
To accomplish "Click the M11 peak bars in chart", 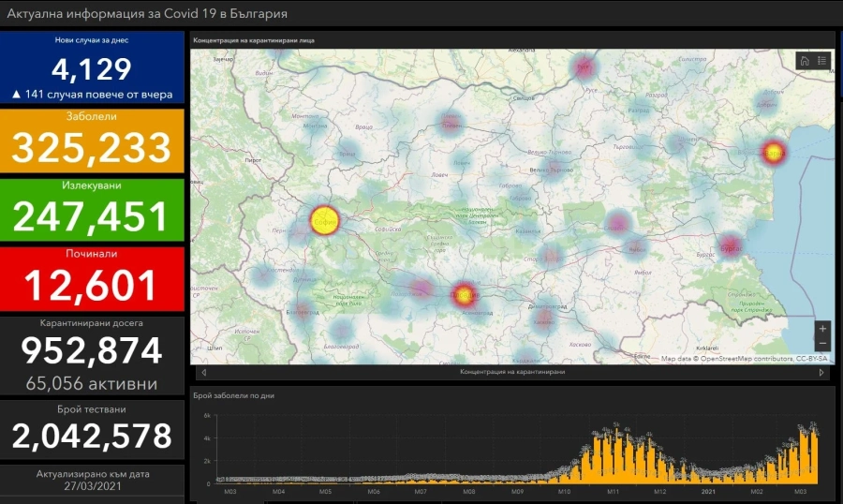I will tap(616, 455).
